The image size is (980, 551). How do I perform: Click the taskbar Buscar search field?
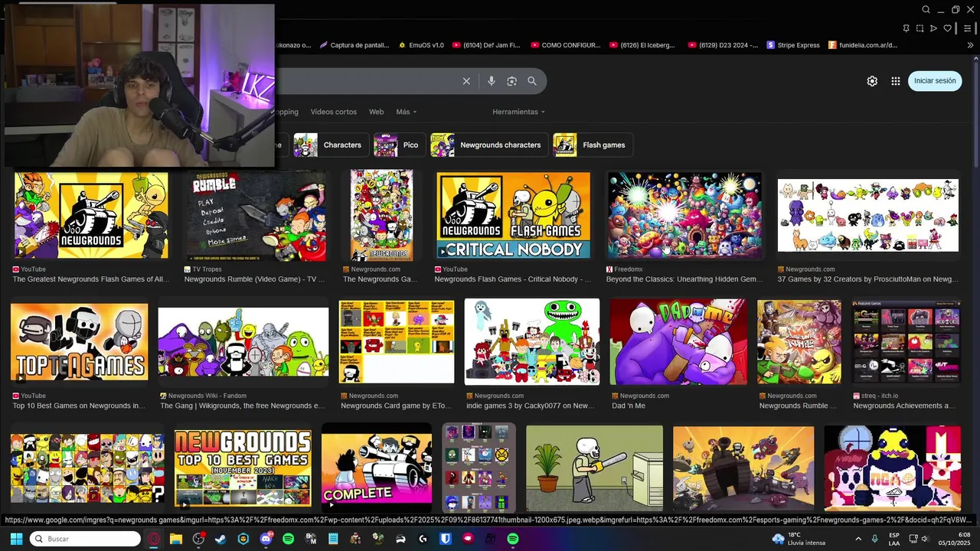point(85,539)
